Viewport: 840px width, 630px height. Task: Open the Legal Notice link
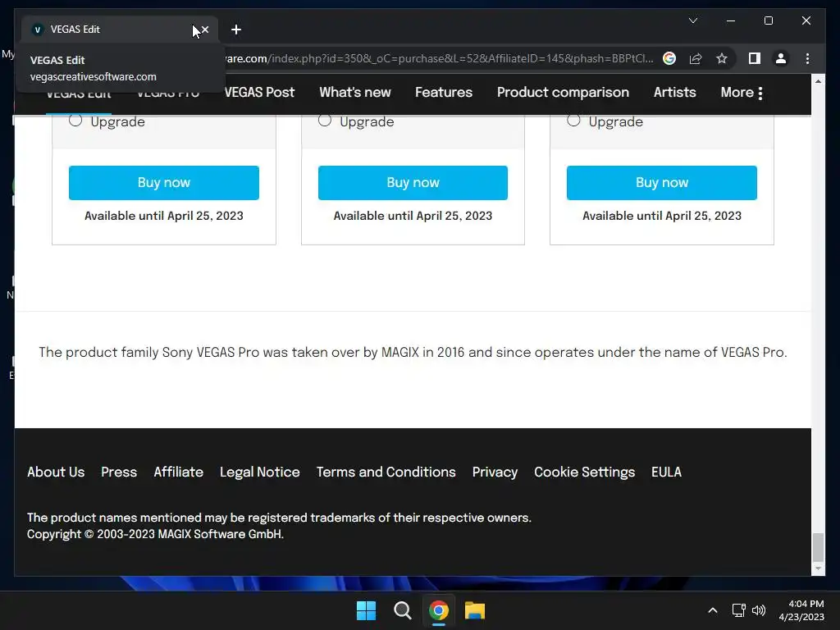click(260, 472)
